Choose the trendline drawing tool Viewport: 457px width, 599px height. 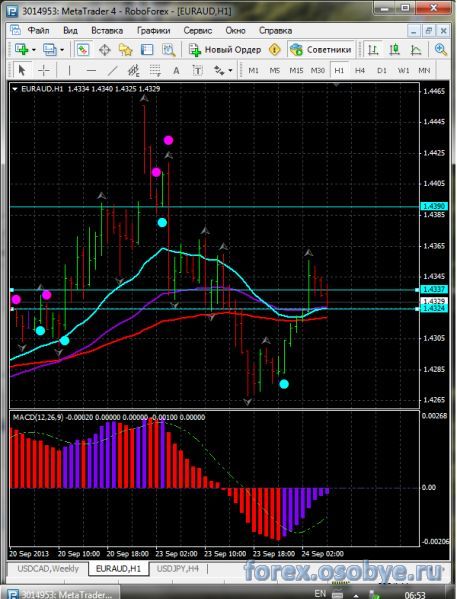click(112, 70)
